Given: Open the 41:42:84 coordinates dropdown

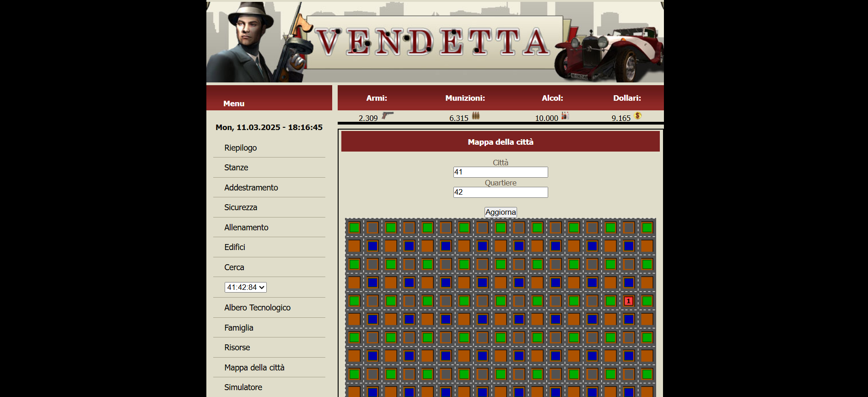Looking at the screenshot, I should 245,287.
